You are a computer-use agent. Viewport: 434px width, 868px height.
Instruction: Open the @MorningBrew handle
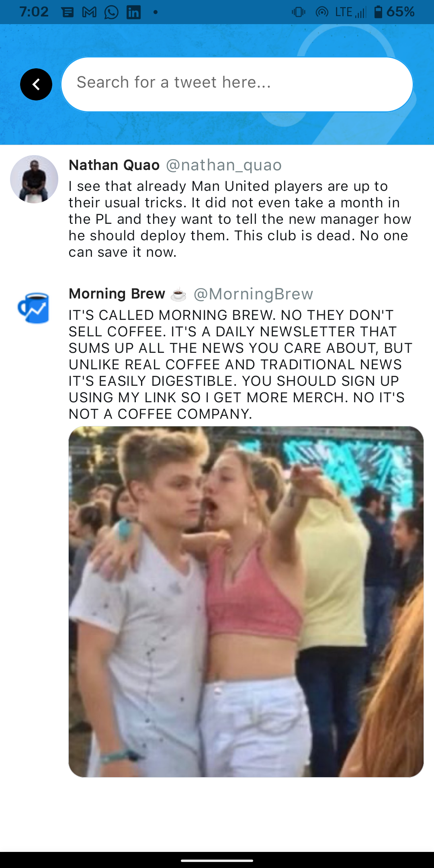point(253,294)
